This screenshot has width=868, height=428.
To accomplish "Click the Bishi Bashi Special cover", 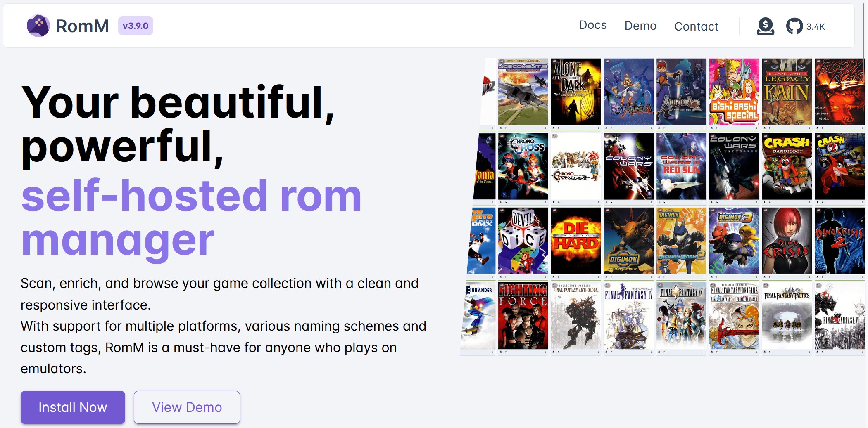I will tap(734, 92).
